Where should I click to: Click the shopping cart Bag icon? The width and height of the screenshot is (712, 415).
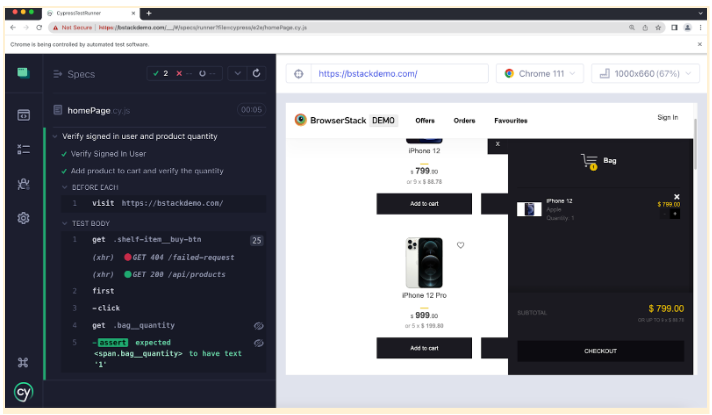tap(589, 161)
